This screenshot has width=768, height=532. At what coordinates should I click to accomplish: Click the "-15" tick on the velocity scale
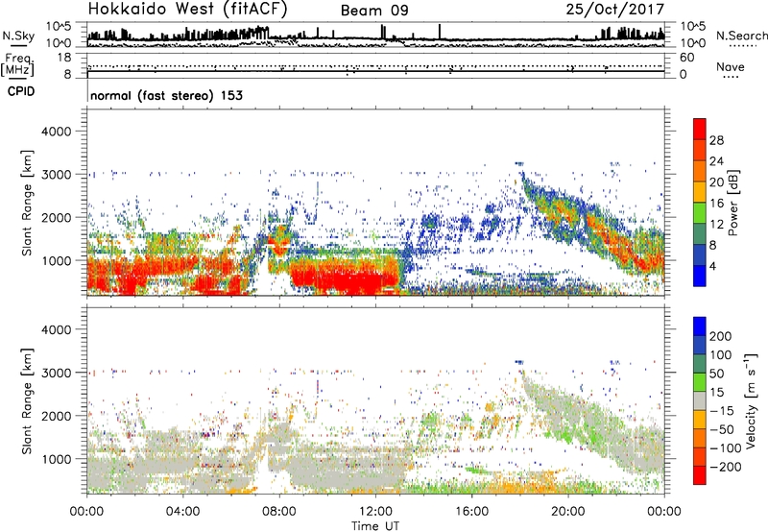tap(722, 410)
